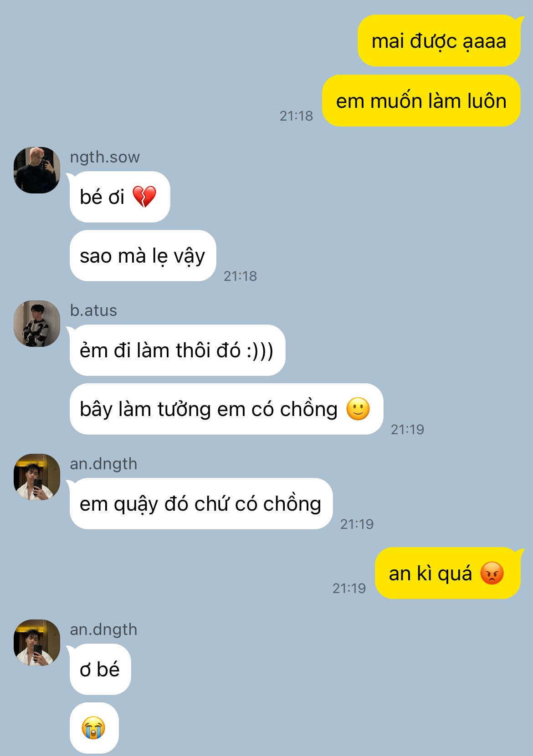Tap the 'sao mà lẹ vậy' bubble
Viewport: 533px width, 756px height.
[x=143, y=255]
